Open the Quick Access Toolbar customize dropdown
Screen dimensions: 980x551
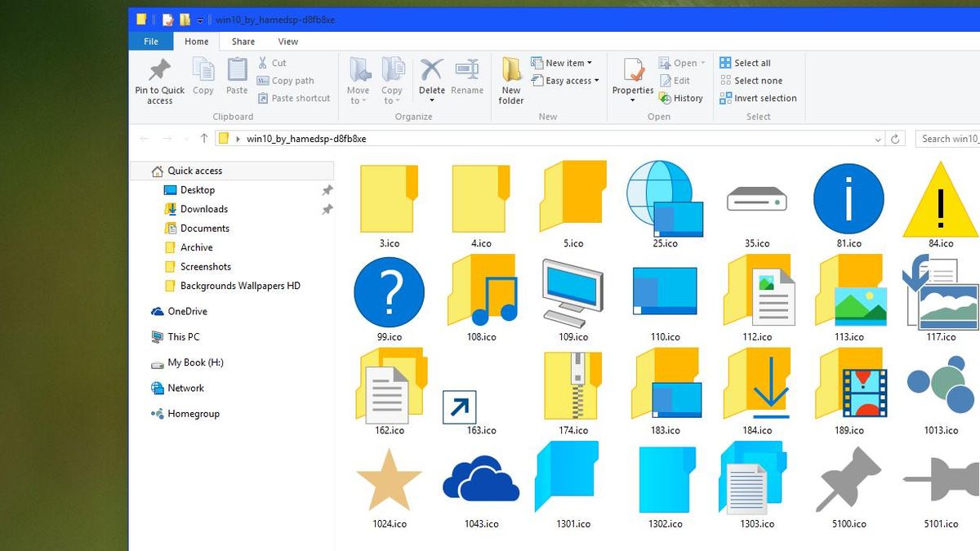coord(200,20)
